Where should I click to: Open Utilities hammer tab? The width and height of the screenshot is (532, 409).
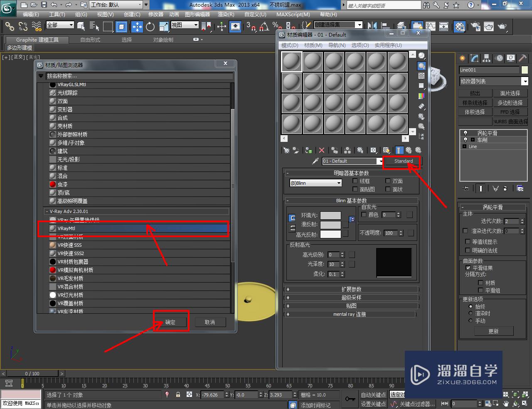click(x=523, y=58)
